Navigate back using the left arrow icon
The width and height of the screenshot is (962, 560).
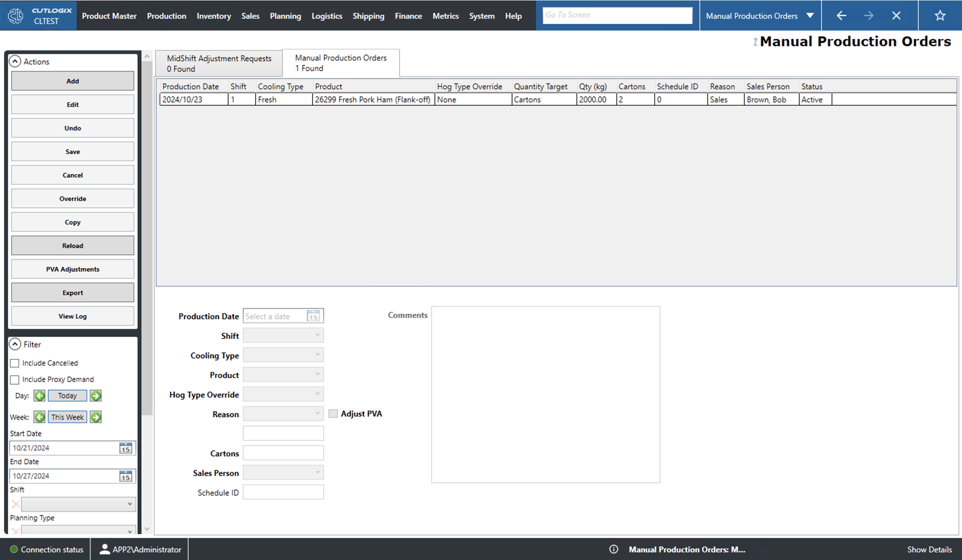(x=841, y=15)
